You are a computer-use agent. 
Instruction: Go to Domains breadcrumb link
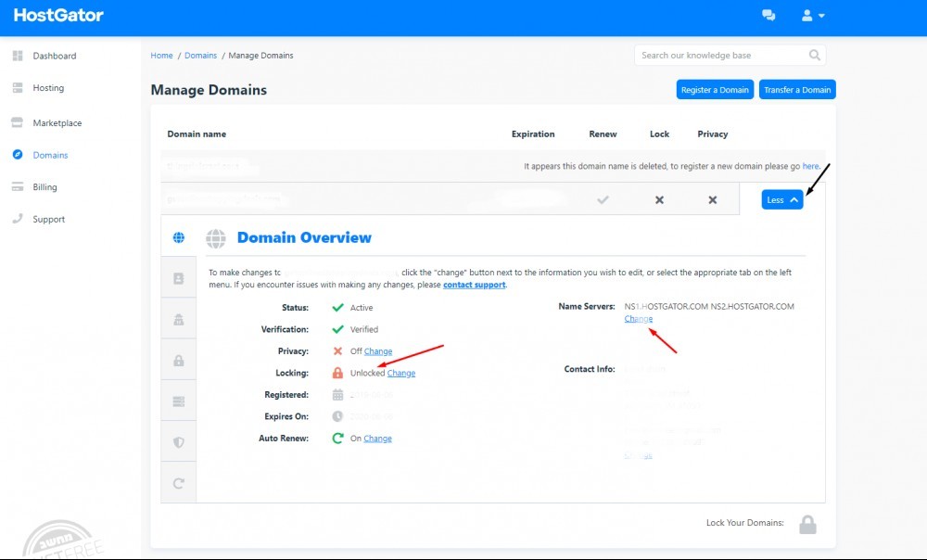(x=200, y=55)
